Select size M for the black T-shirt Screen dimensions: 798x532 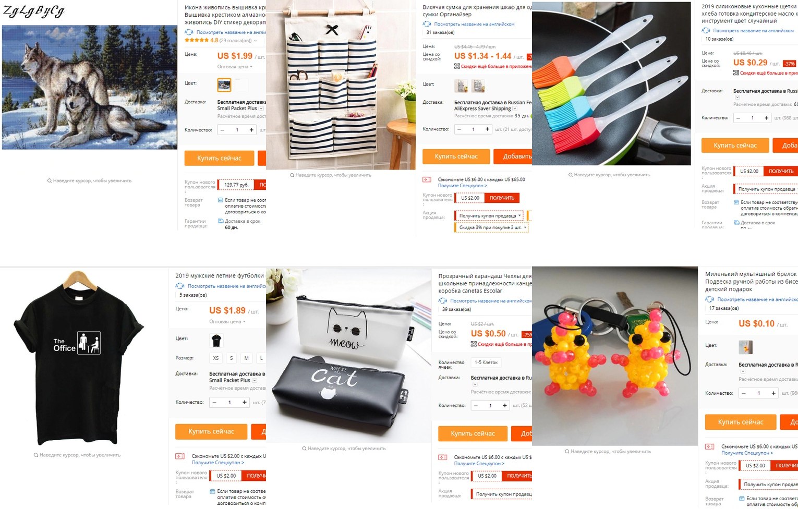[247, 358]
